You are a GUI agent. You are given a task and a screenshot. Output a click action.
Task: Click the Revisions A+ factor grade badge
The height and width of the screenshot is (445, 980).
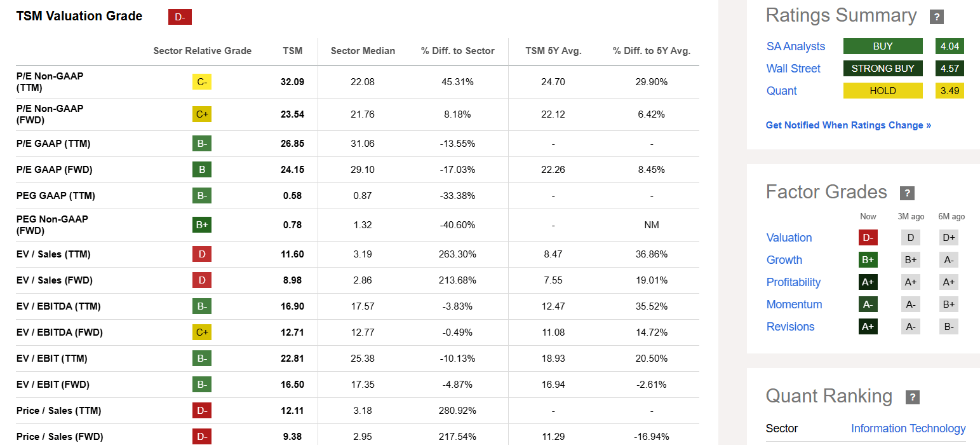(868, 327)
